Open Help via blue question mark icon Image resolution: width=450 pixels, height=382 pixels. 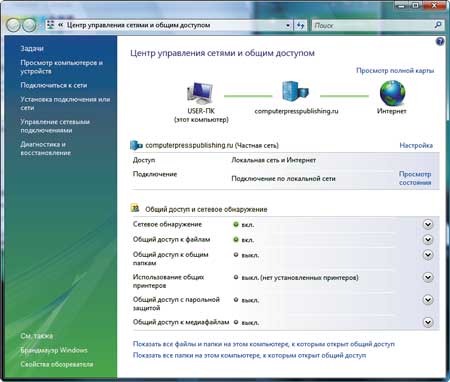pyautogui.click(x=440, y=42)
